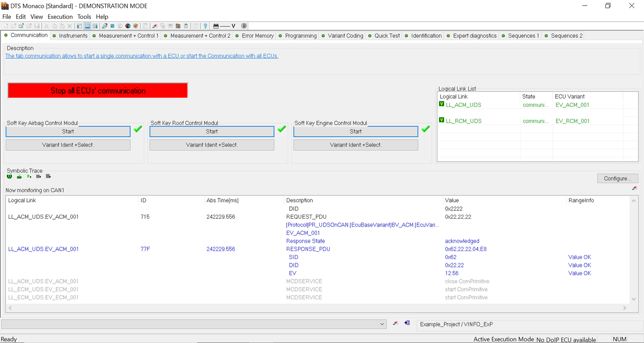Viewport: 644px width, 343px height.
Task: Expand the bottom command combo box
Action: point(382,324)
